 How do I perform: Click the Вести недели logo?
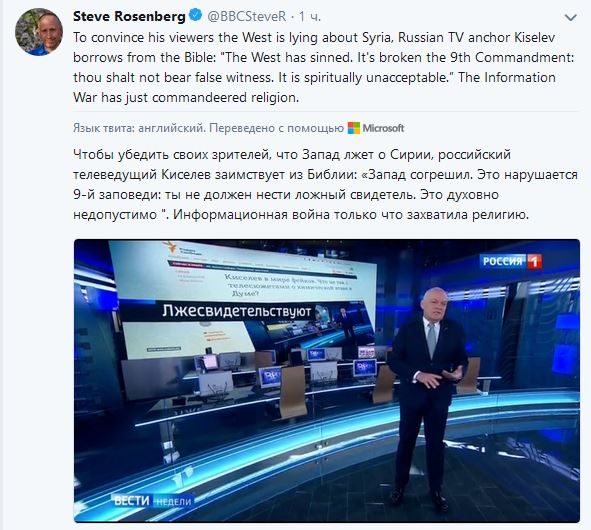(x=153, y=501)
